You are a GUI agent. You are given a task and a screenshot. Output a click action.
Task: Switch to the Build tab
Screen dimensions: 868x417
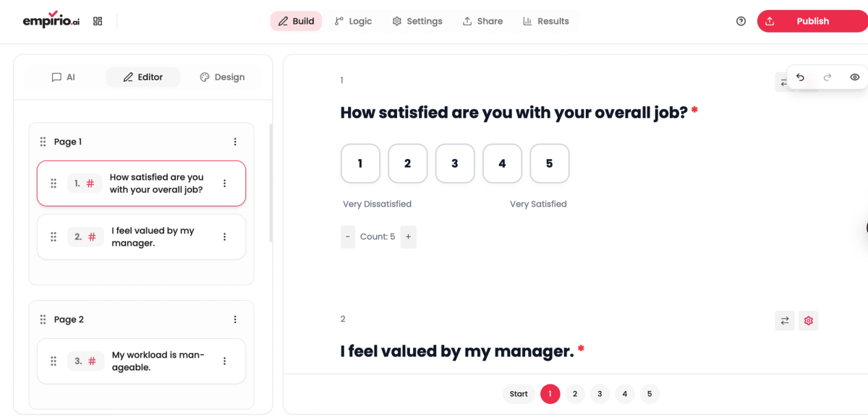tap(296, 21)
